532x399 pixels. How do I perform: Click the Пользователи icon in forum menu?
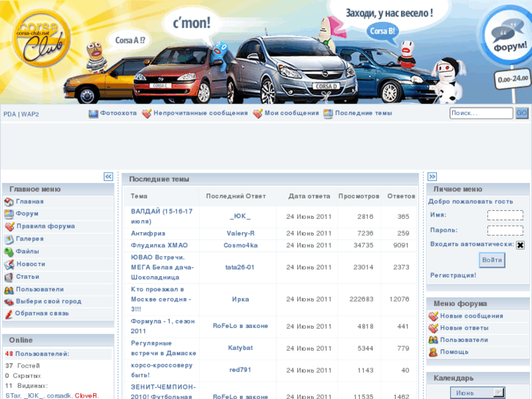tap(433, 340)
